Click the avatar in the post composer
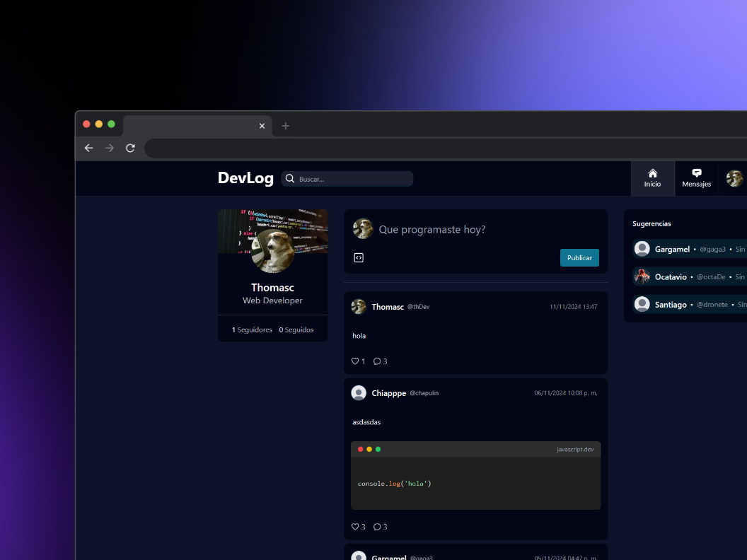Screen dimensions: 747x560 point(363,229)
